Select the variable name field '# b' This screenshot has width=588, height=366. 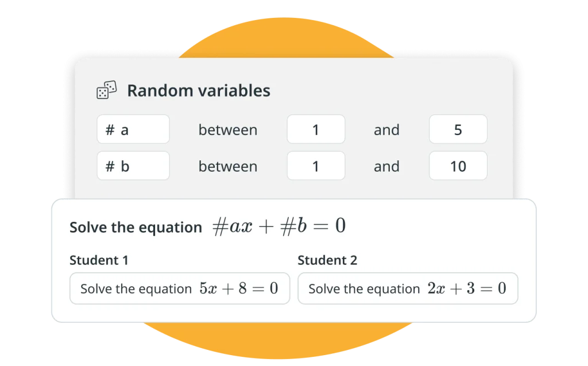coord(133,166)
